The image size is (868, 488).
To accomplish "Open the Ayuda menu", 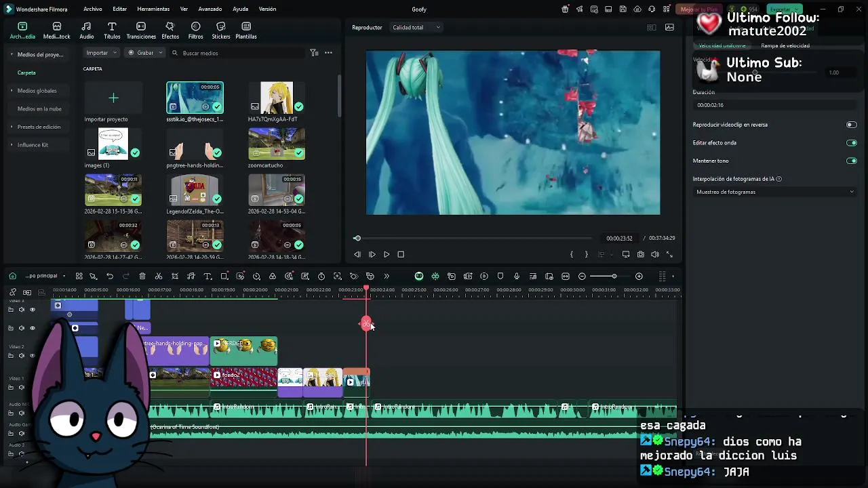I will (x=240, y=9).
